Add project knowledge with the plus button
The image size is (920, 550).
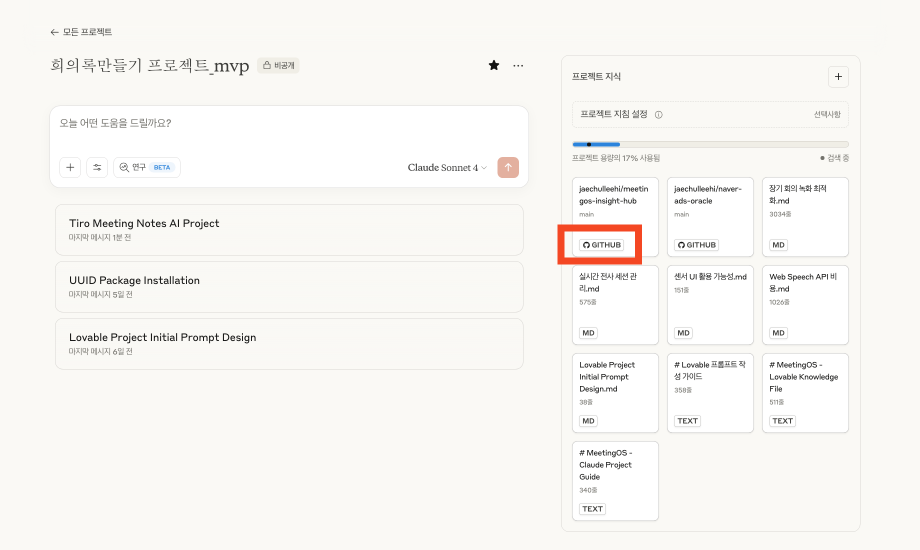click(838, 76)
